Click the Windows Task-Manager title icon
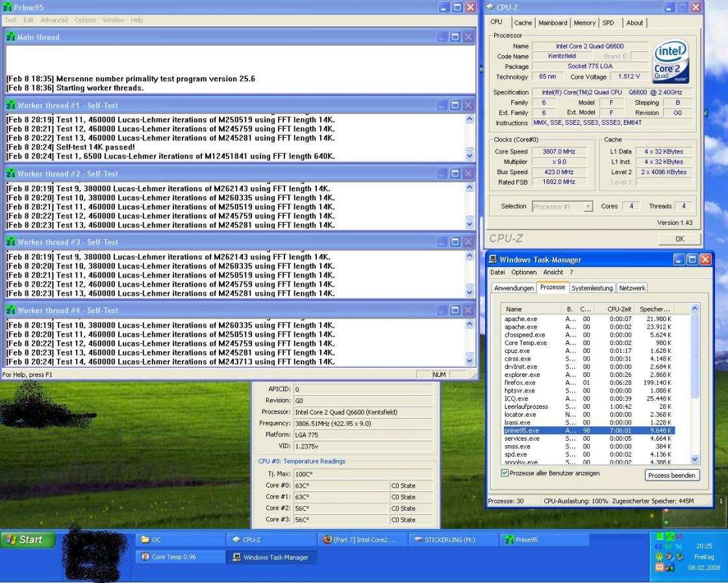The height and width of the screenshot is (583, 728). [x=493, y=259]
